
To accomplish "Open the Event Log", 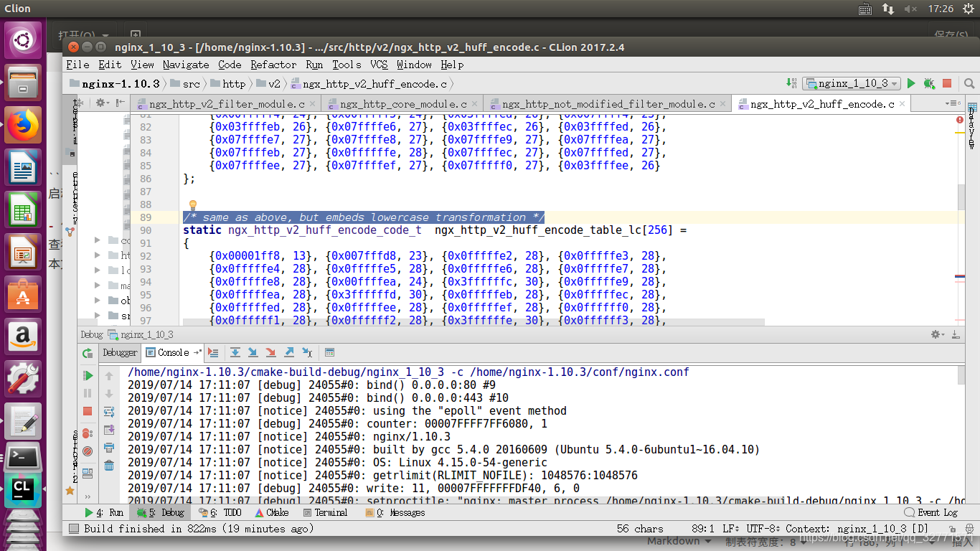I will [931, 513].
